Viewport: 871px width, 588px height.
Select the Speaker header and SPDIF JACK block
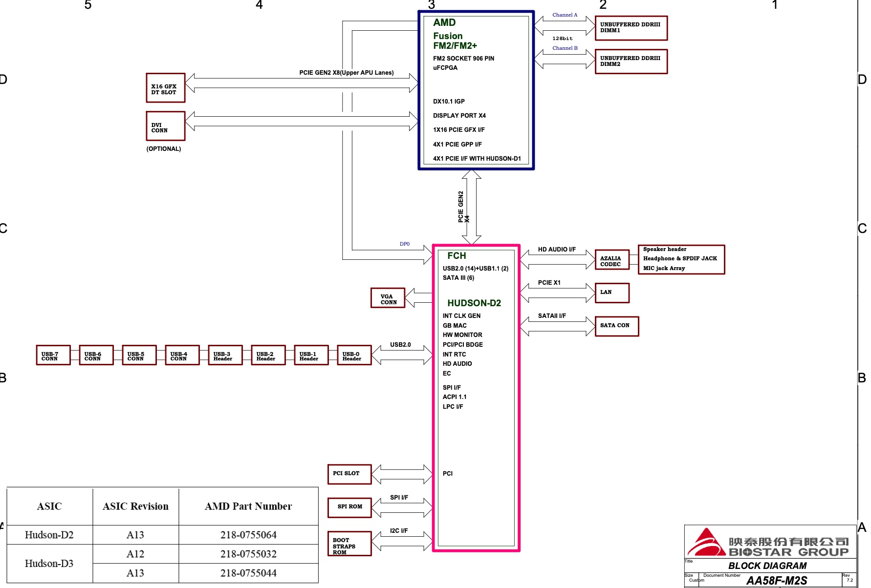click(x=680, y=259)
